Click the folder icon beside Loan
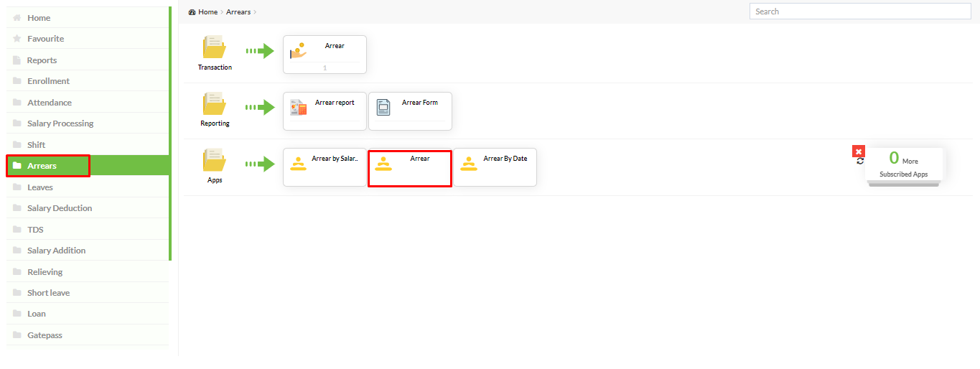Screen dimensions: 980x369 click(17, 314)
